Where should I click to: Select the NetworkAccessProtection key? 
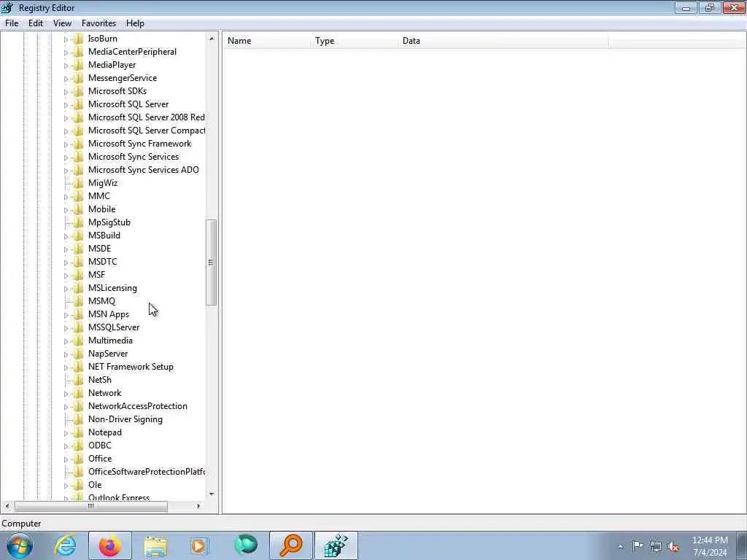coord(138,406)
